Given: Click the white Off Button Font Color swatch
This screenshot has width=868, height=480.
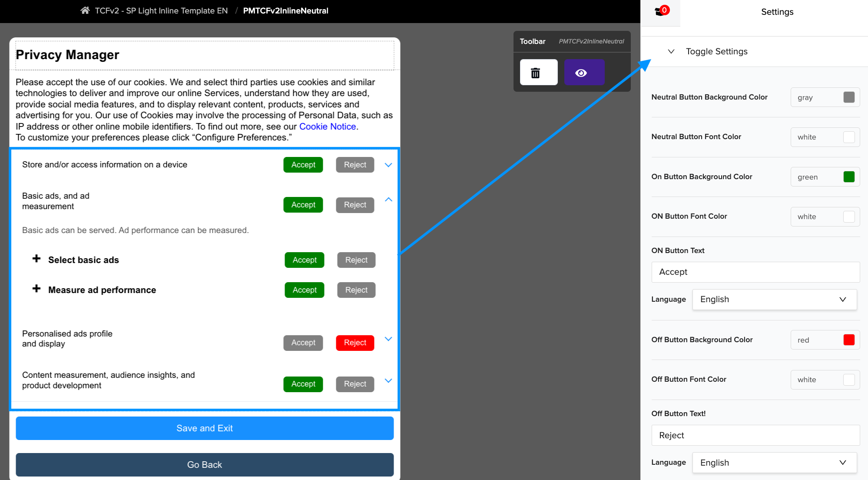Looking at the screenshot, I should click(849, 380).
